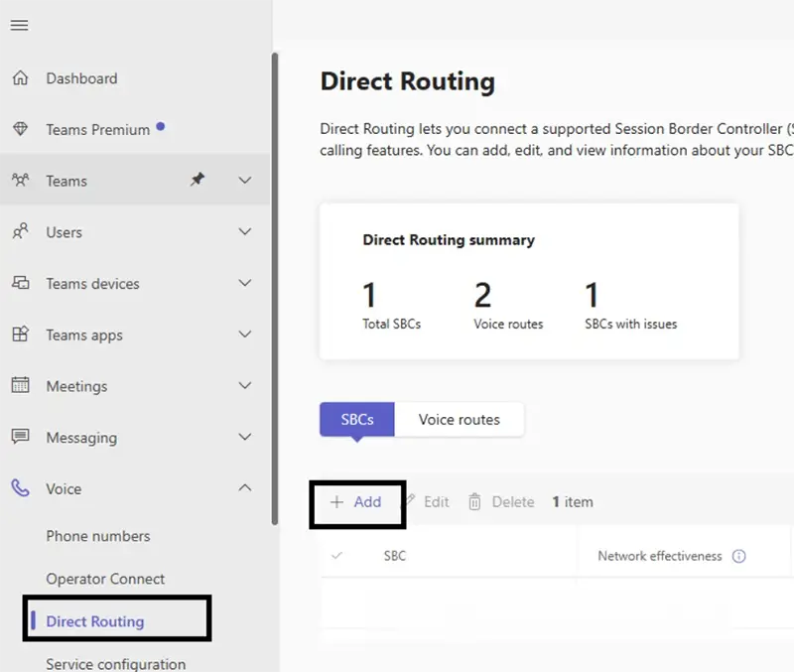Click the Teams apps icon
Viewport: 794px width, 672px height.
pos(20,335)
